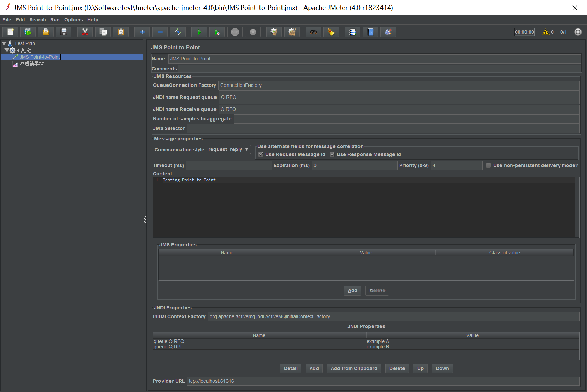Collapse the 线程组 thread group node
587x392 pixels.
click(x=7, y=50)
